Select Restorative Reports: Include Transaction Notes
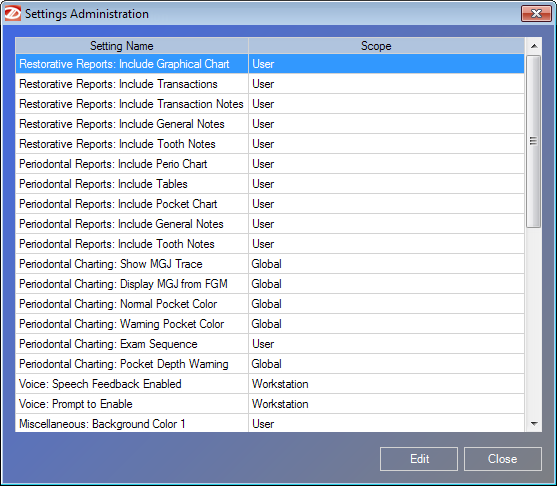Screen dimensions: 557x486 (x=270, y=104)
